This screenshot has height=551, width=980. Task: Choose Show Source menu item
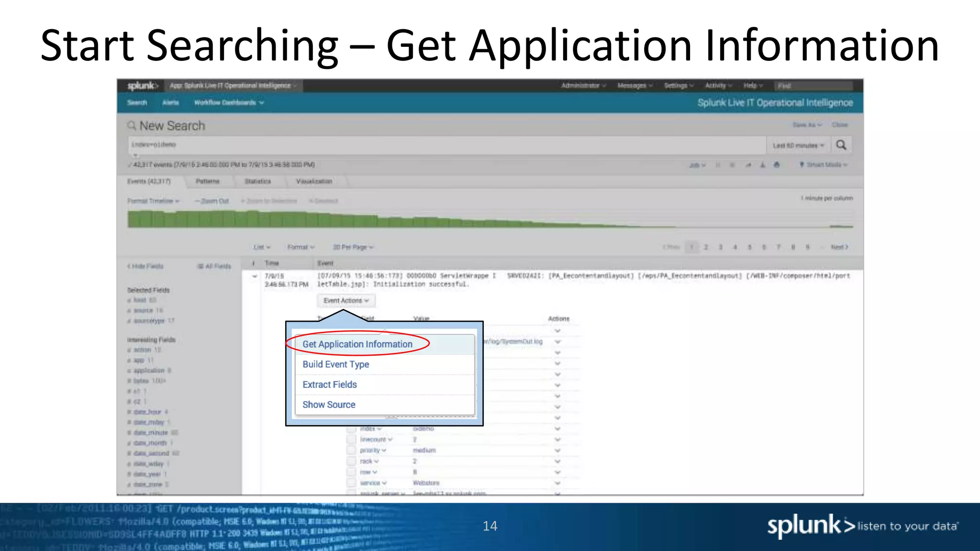[x=329, y=405]
